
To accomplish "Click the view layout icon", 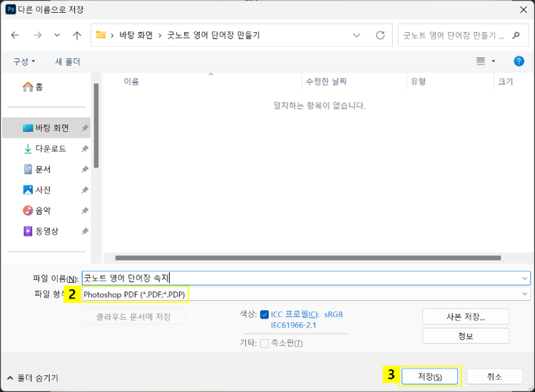I will coord(481,61).
